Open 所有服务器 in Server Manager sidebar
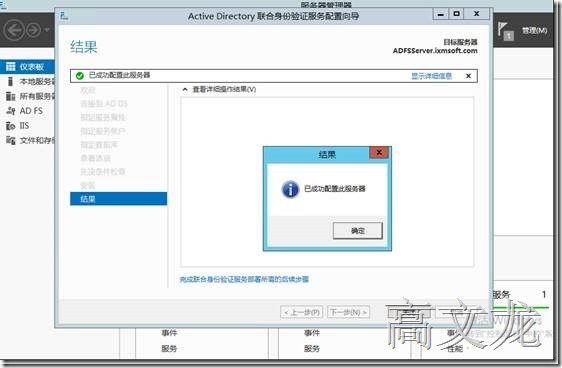Viewport: 562px width, 368px height. 28,96
